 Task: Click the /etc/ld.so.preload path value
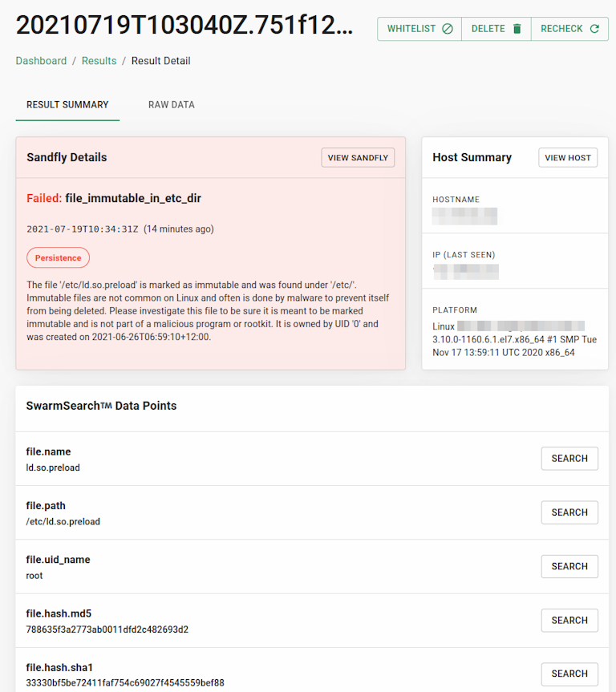[x=63, y=522]
